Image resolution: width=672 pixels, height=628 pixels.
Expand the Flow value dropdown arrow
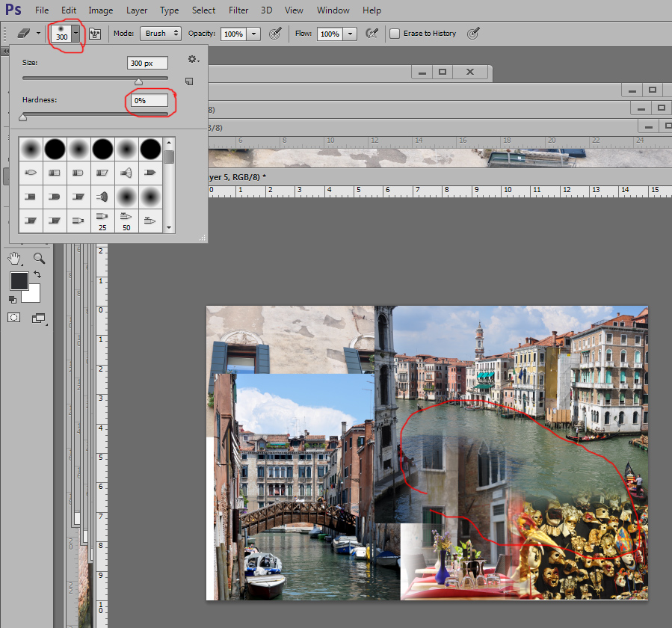pos(350,34)
